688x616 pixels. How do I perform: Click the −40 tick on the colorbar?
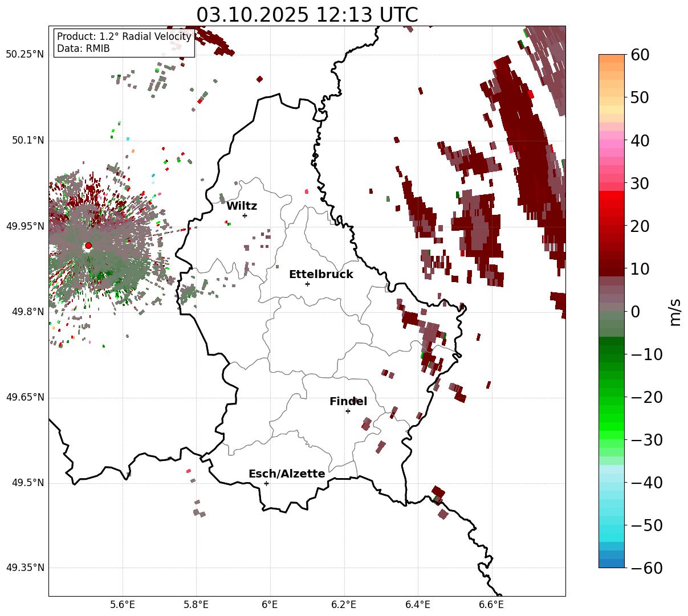(646, 482)
